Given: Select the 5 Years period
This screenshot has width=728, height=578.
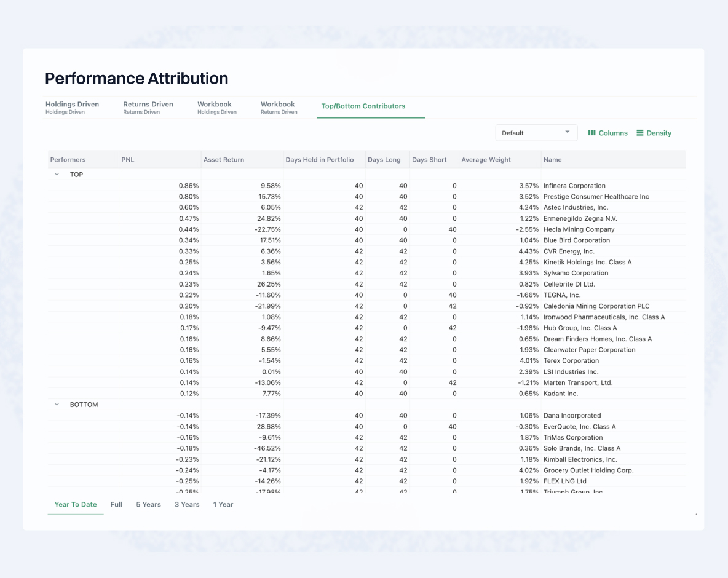Looking at the screenshot, I should (x=149, y=505).
